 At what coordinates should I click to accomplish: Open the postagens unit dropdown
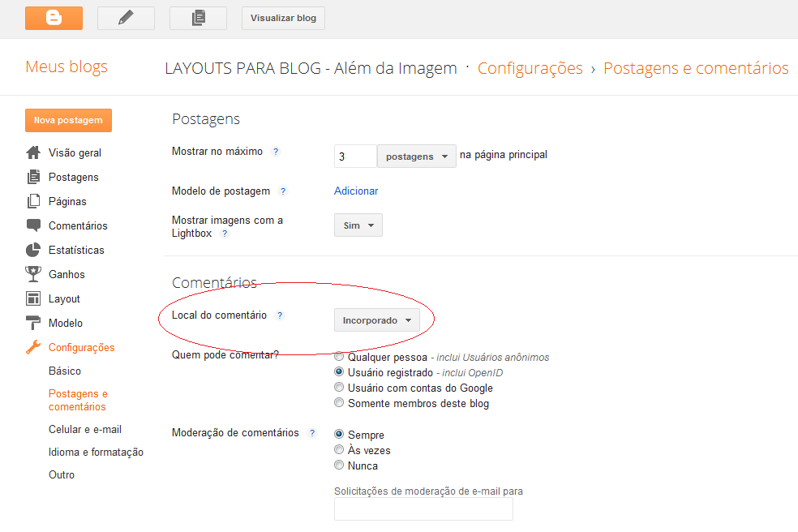tap(416, 157)
